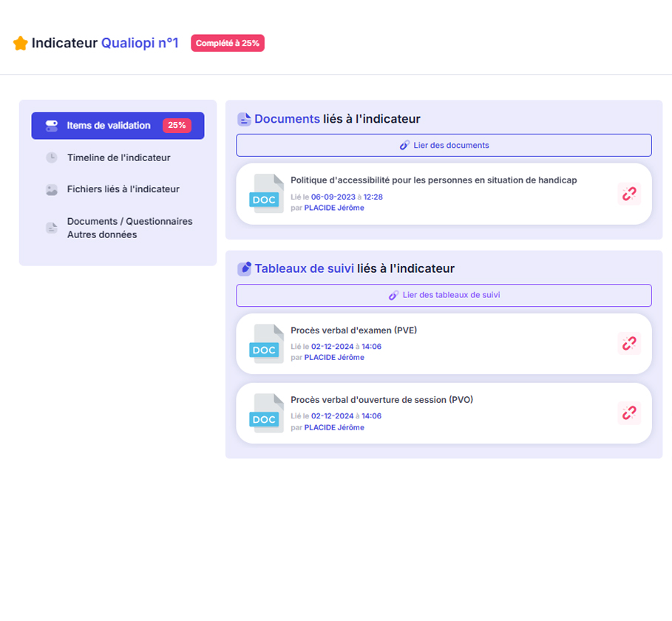Click the Documents liés à l'indicateur heading
This screenshot has height=621, width=672.
pos(337,119)
